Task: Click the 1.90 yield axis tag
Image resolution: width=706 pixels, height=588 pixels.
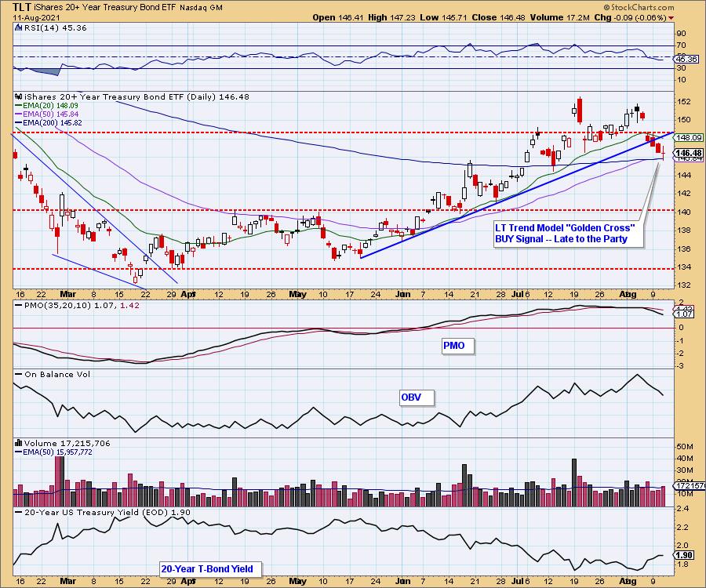Action: click(x=685, y=555)
